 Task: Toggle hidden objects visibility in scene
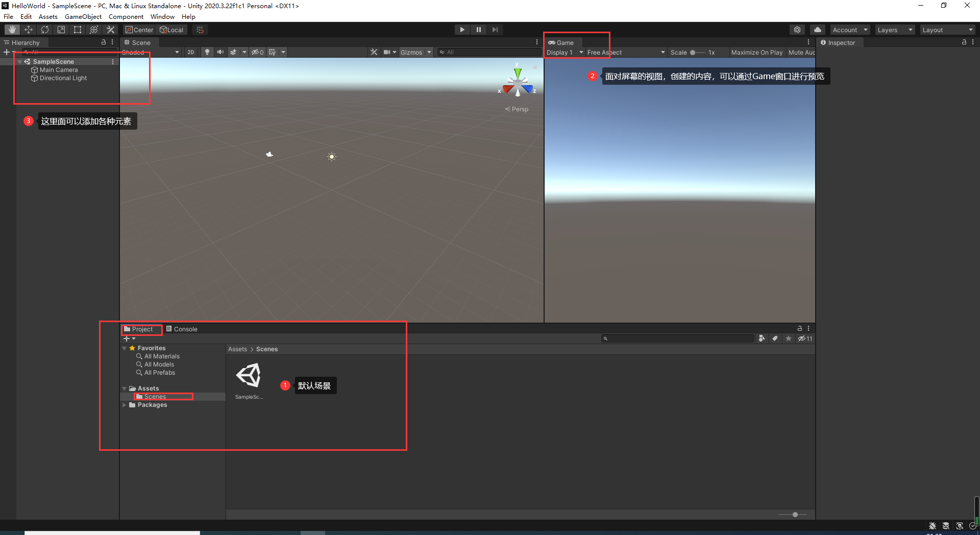click(x=257, y=52)
